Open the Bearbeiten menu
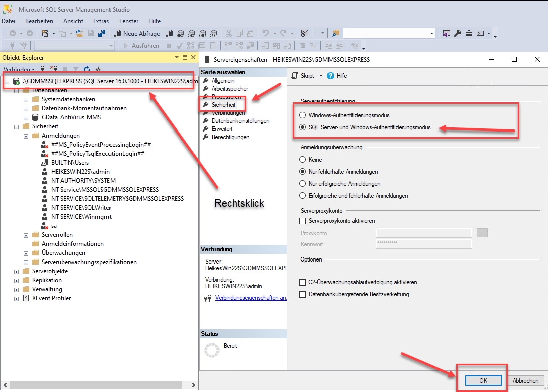548x392 pixels. pos(39,21)
